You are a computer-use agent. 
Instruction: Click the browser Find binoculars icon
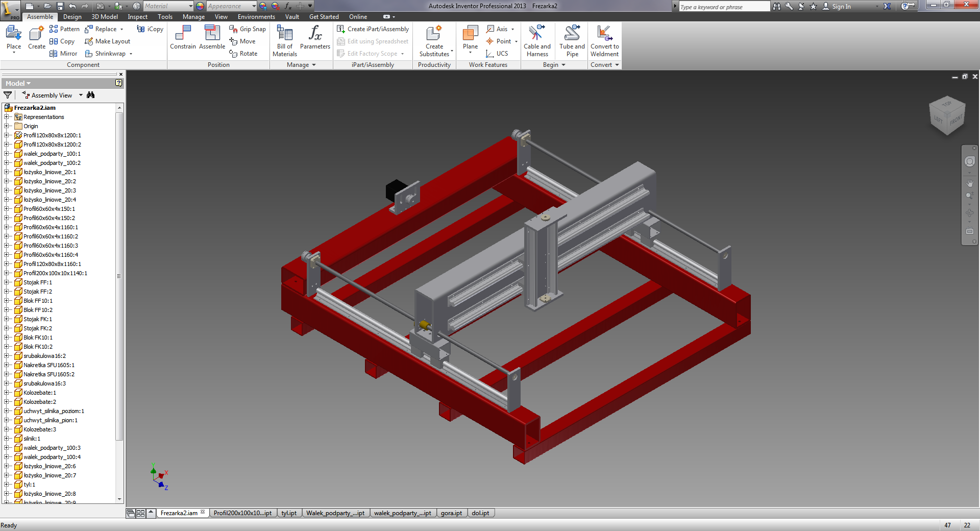[91, 95]
